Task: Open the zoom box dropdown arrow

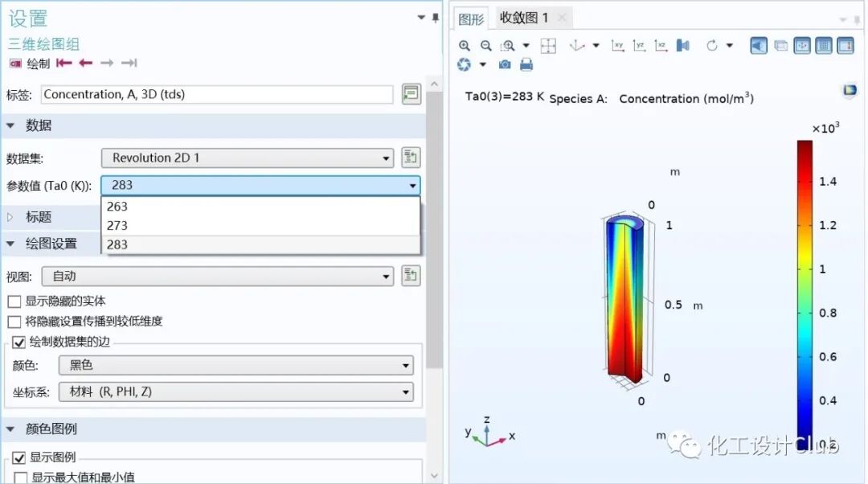Action: tap(526, 45)
